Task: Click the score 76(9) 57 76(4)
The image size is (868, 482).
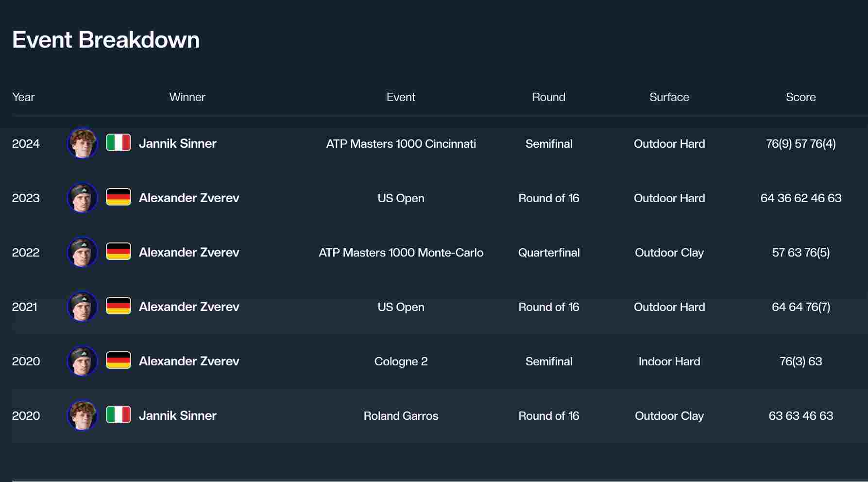Action: pos(800,144)
